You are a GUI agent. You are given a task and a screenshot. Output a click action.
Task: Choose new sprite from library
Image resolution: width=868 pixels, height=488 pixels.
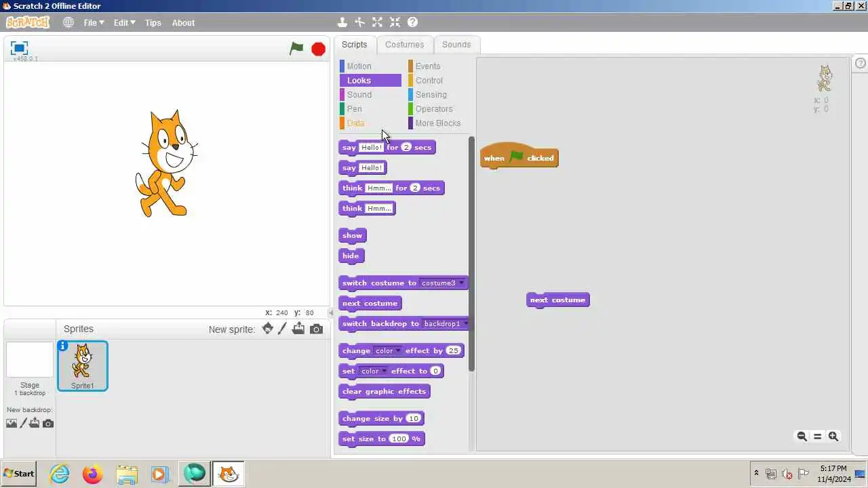click(268, 329)
